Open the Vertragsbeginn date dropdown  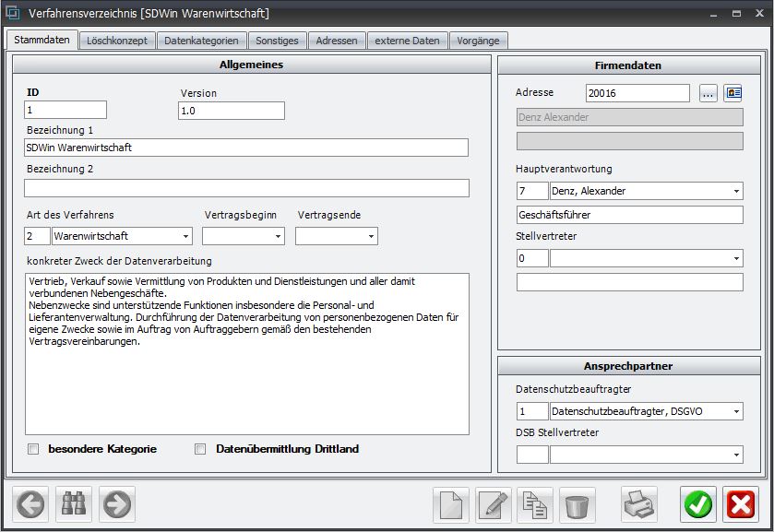tap(278, 236)
